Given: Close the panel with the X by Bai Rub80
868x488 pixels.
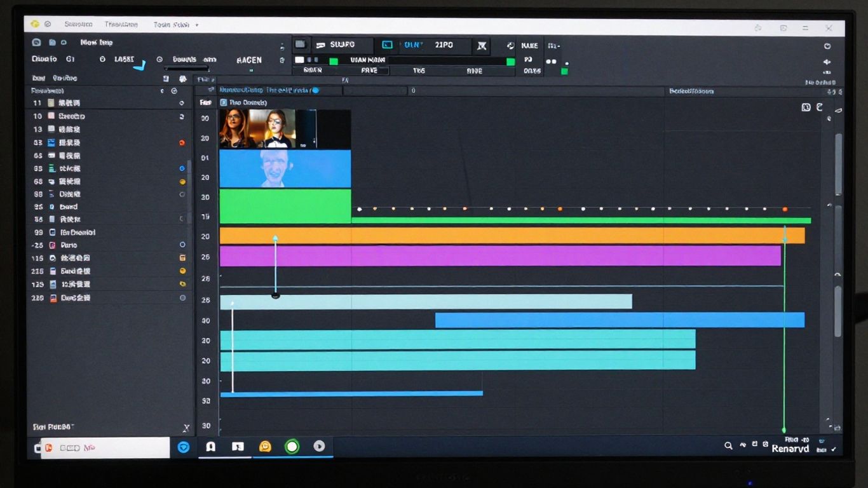Looking at the screenshot, I should 186,428.
